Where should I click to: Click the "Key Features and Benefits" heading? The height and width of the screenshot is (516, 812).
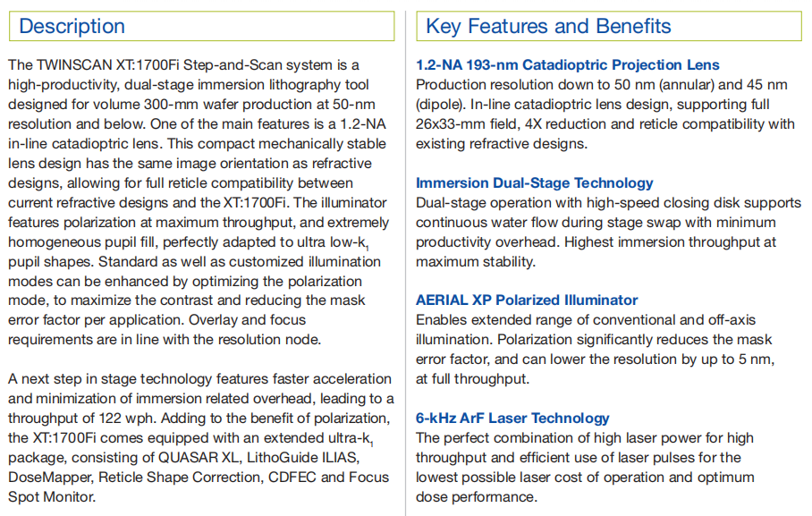pyautogui.click(x=548, y=26)
